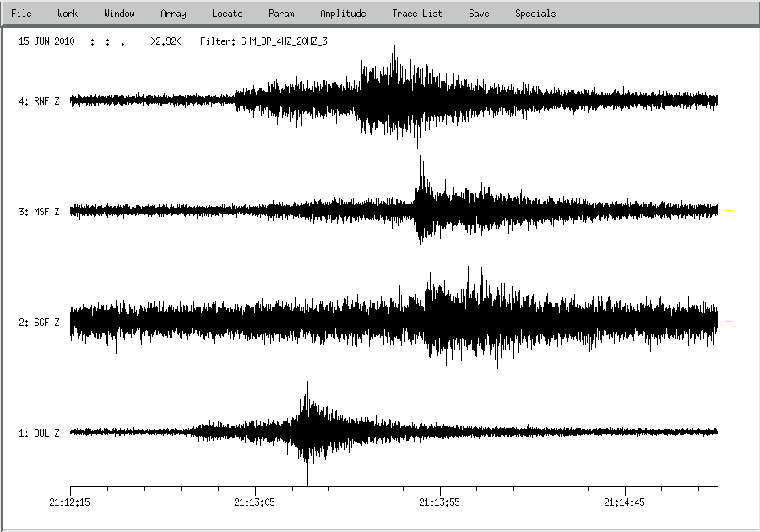The height and width of the screenshot is (532, 760).
Task: Select the Param menu
Action: pyautogui.click(x=281, y=14)
